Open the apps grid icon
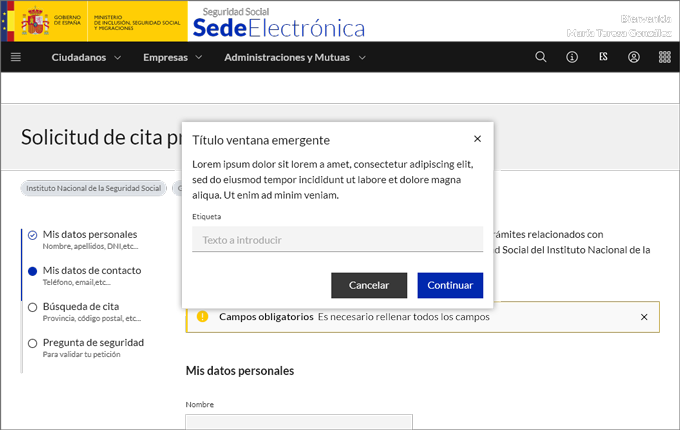 (x=665, y=57)
